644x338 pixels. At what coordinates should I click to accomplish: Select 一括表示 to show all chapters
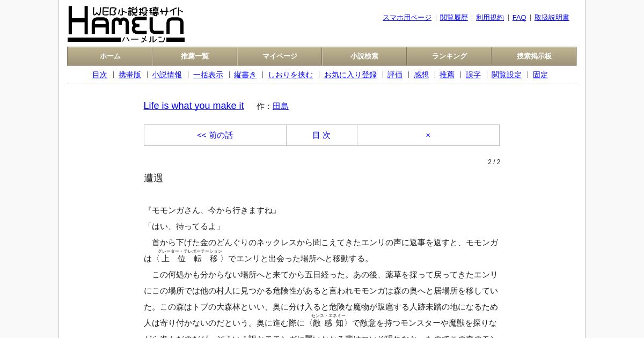pyautogui.click(x=208, y=75)
